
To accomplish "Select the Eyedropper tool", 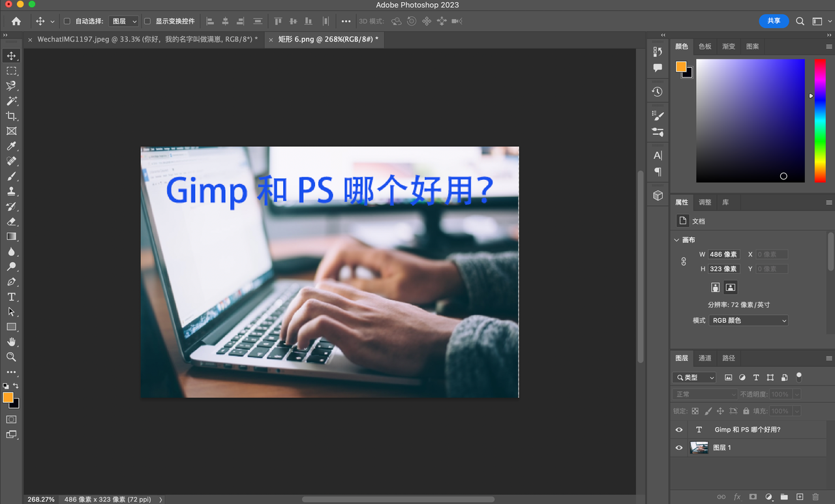I will [x=11, y=146].
